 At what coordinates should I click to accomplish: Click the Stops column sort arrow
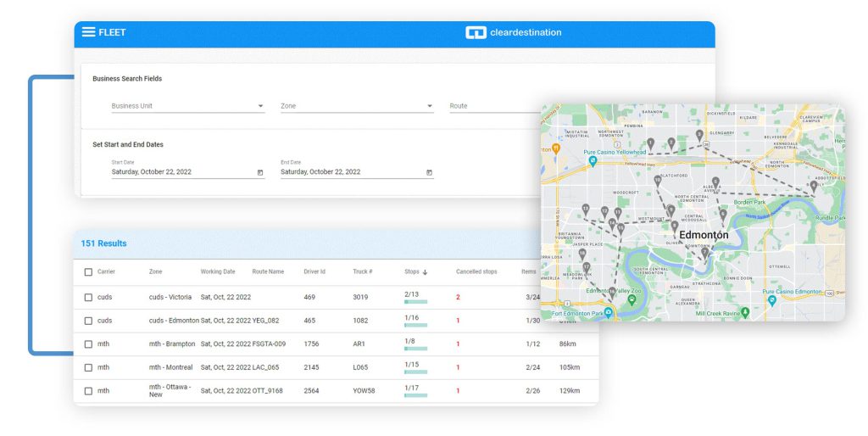pyautogui.click(x=426, y=272)
